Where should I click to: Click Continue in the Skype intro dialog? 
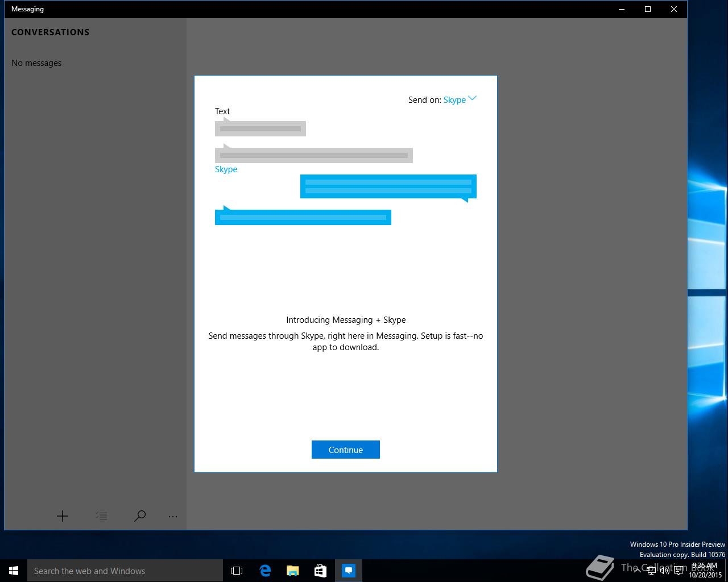(x=345, y=450)
